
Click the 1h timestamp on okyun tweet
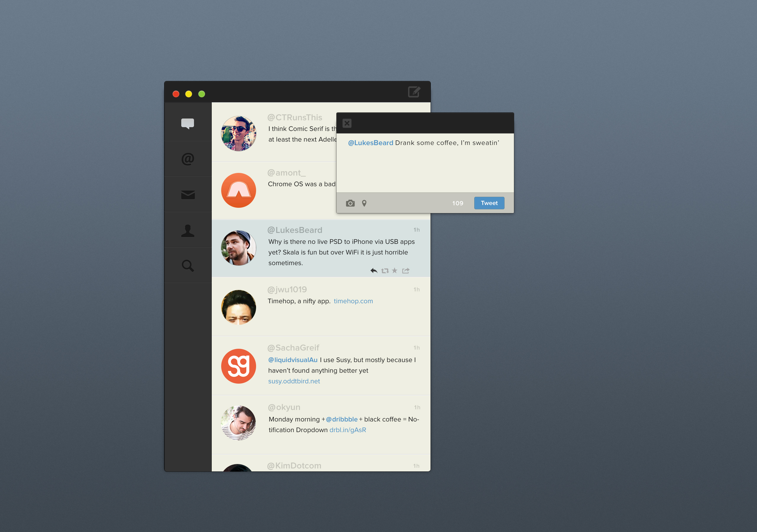click(x=417, y=407)
